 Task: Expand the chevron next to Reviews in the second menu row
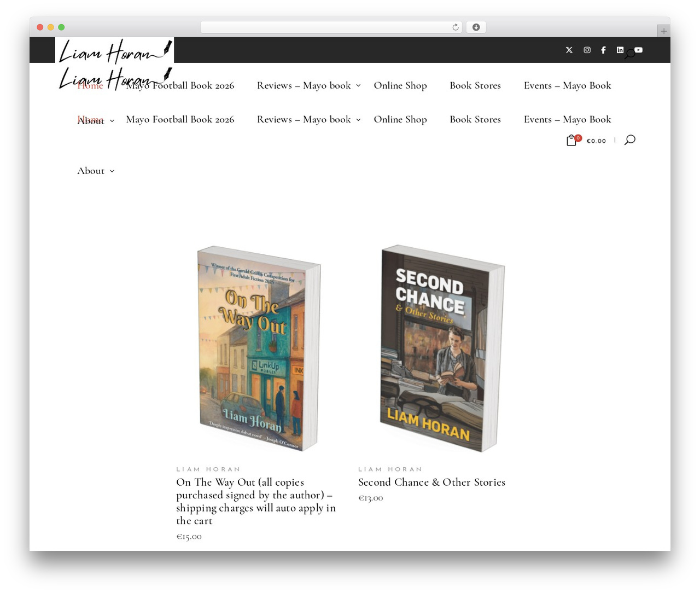[x=358, y=120]
